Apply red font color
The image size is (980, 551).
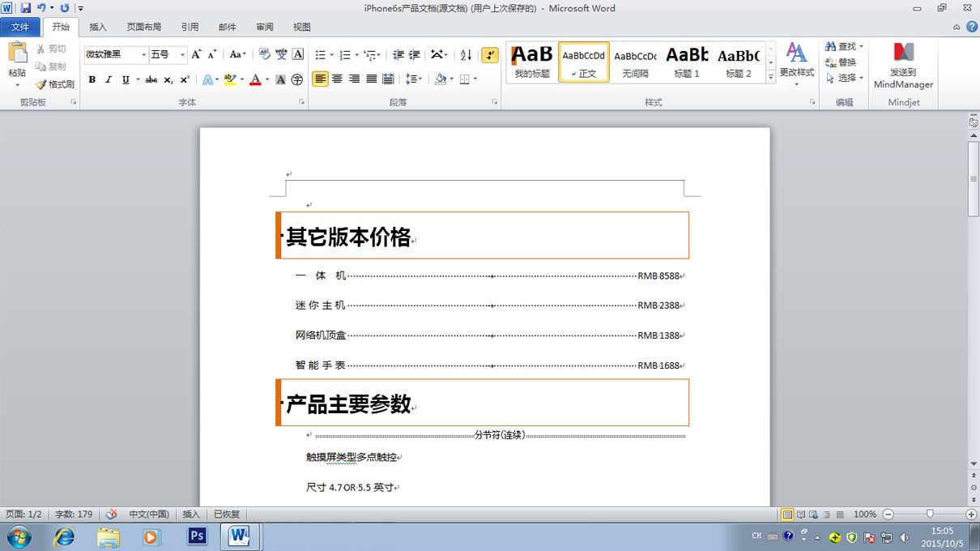pos(255,79)
